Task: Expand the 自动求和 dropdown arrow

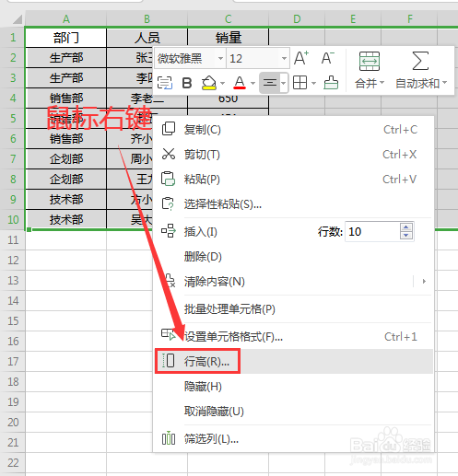Action: click(444, 83)
